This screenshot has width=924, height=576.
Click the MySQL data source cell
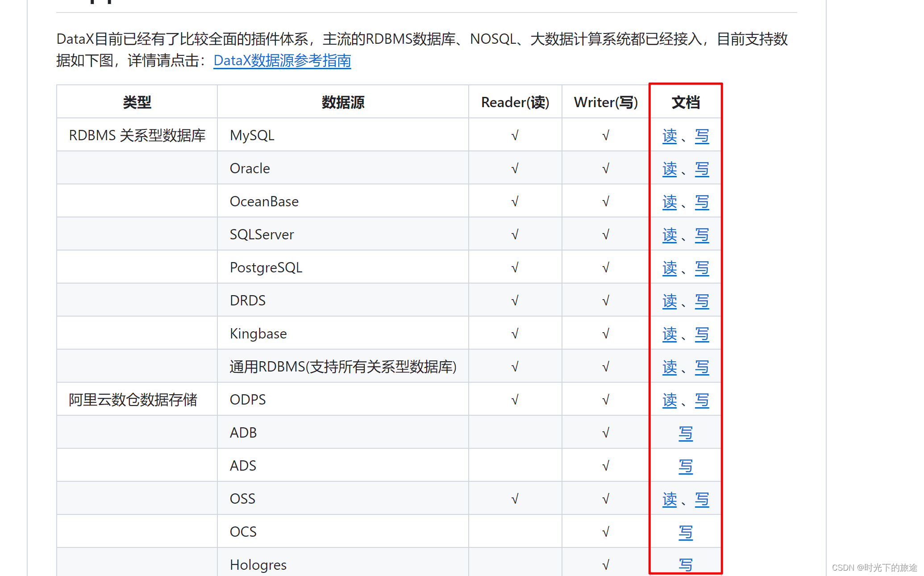pos(343,135)
